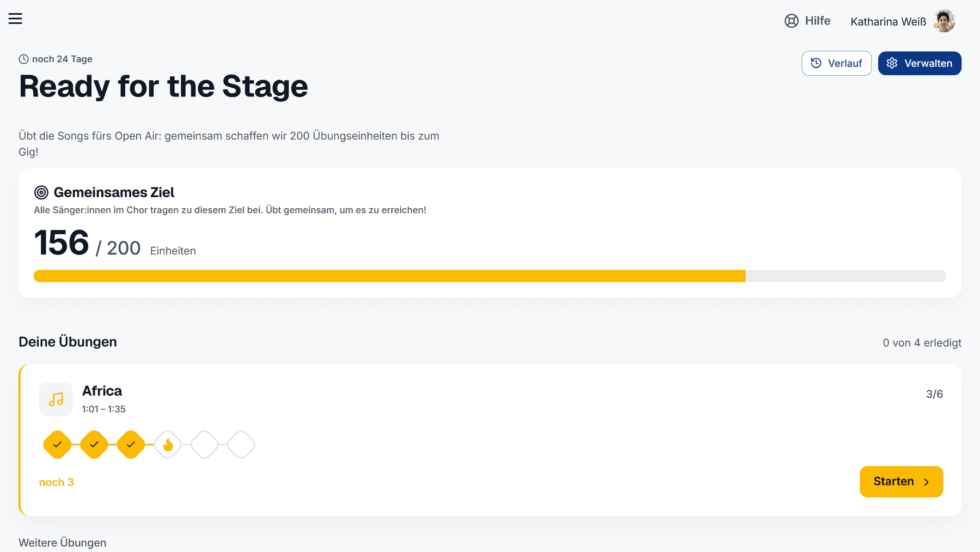Screen dimensions: 980x552
Task: Open the Africa exercise title
Action: (102, 391)
